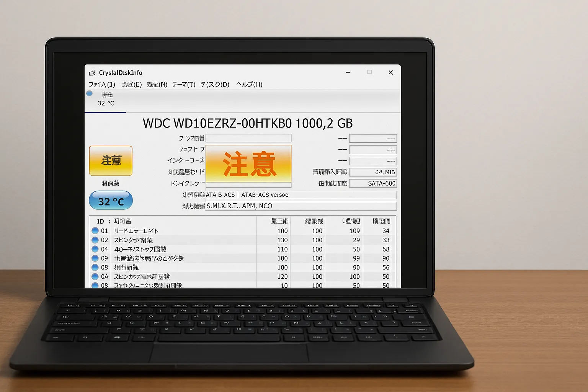Click the SATA-600 transfer mode field

pyautogui.click(x=373, y=183)
